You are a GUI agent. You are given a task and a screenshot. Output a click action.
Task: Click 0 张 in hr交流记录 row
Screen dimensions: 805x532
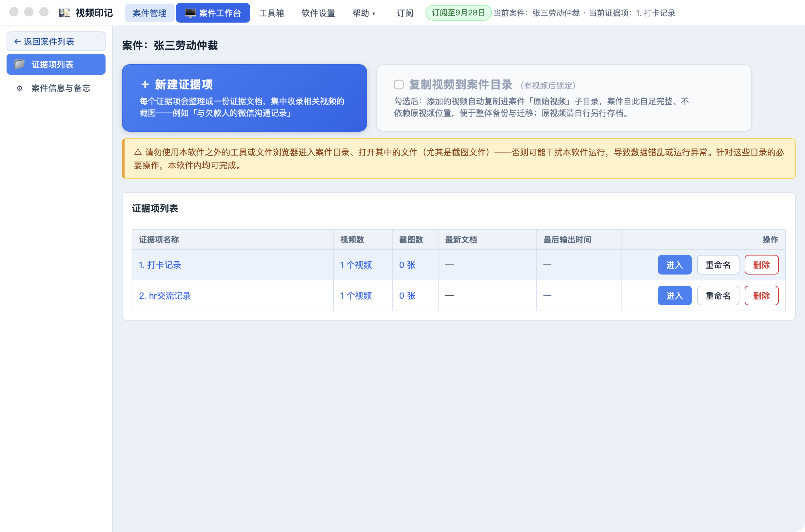point(407,296)
